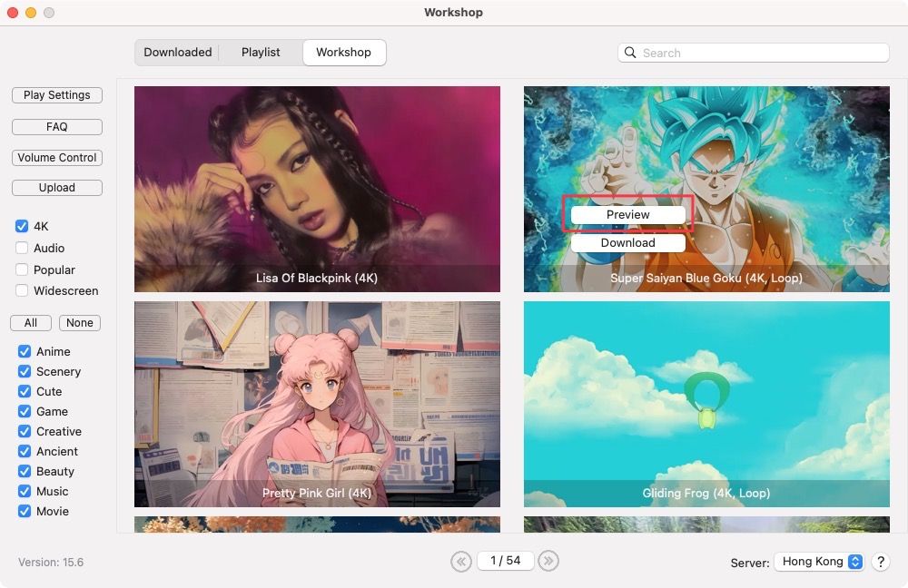Open Play Settings

(x=56, y=94)
